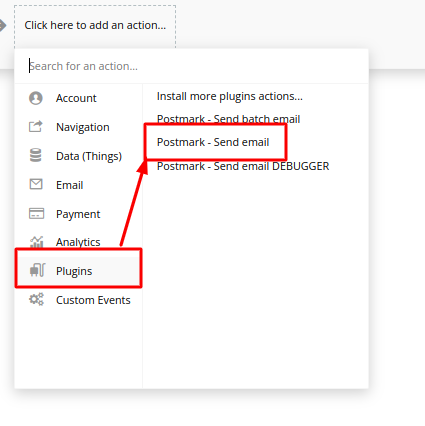The image size is (425, 426).
Task: Open the Custom Events category
Action: click(x=93, y=300)
